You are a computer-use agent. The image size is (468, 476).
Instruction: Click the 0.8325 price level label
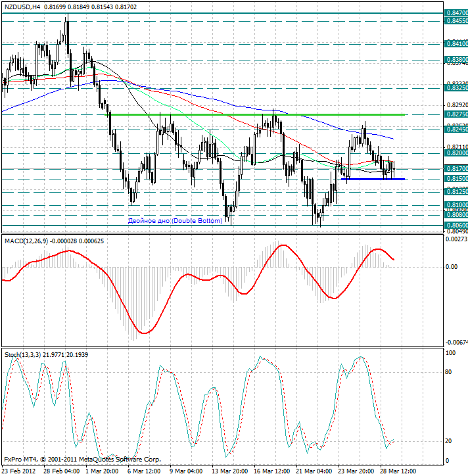[456, 87]
